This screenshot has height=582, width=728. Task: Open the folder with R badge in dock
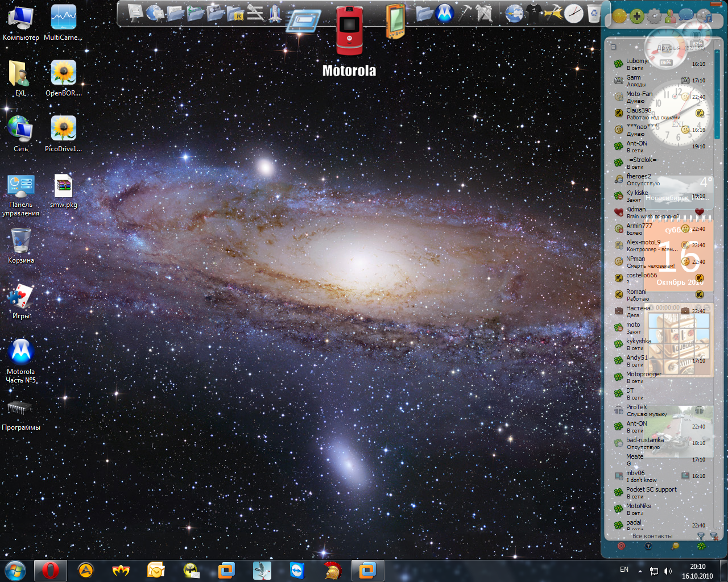tap(234, 13)
